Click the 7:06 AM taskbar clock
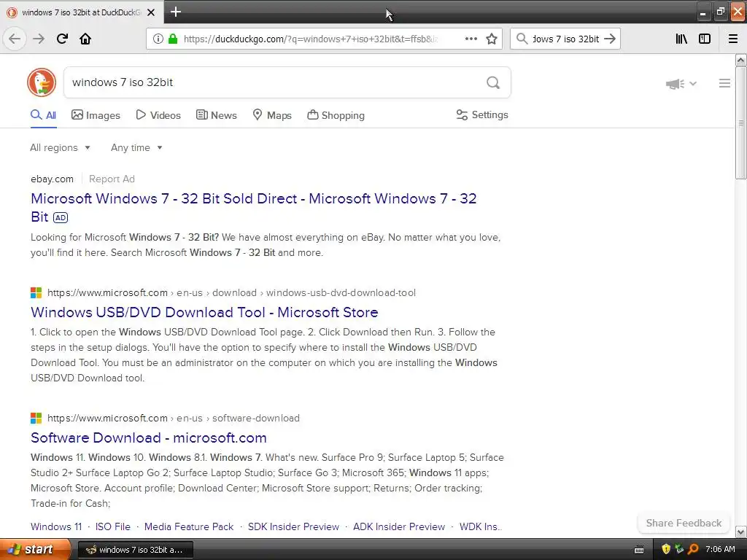The width and height of the screenshot is (747, 560). click(720, 549)
